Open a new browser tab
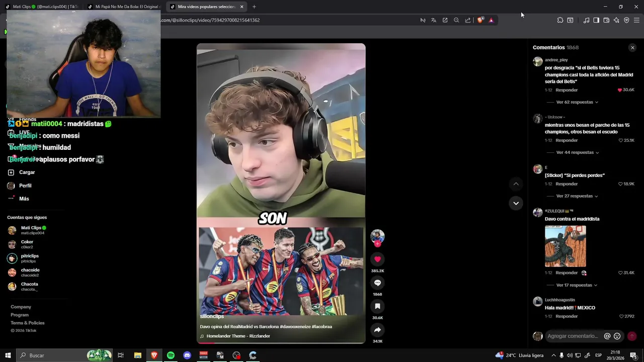 (254, 7)
